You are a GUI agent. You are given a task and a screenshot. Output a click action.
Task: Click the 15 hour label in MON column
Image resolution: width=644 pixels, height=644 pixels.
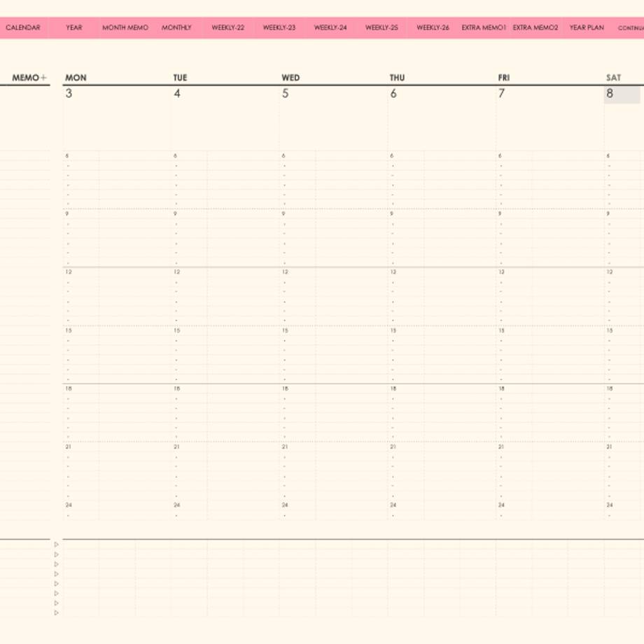point(69,330)
